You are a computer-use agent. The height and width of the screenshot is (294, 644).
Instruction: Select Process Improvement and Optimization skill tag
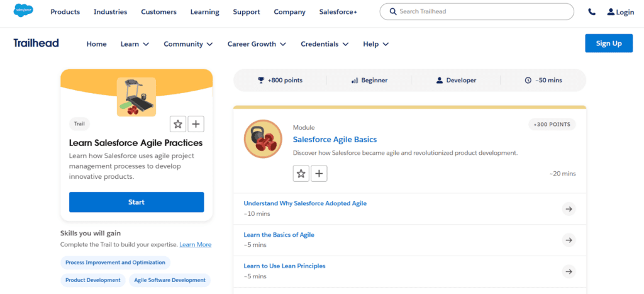pyautogui.click(x=116, y=263)
